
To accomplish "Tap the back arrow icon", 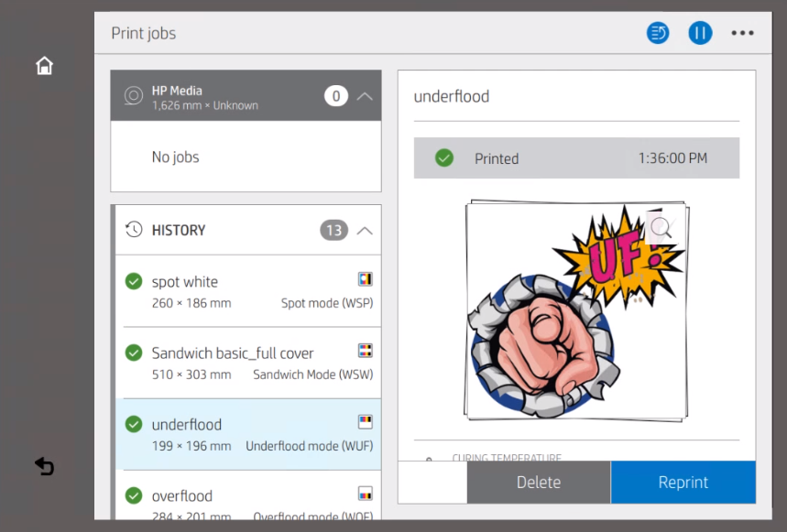I will click(44, 466).
